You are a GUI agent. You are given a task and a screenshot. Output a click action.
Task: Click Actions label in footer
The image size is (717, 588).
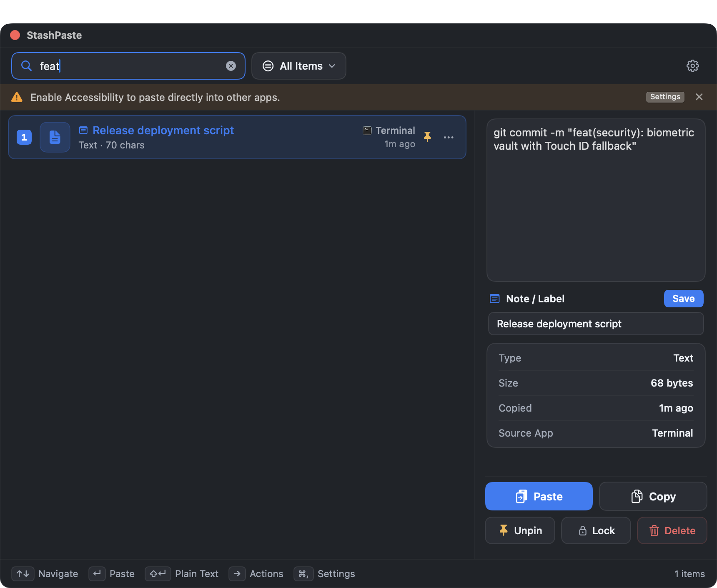(266, 574)
